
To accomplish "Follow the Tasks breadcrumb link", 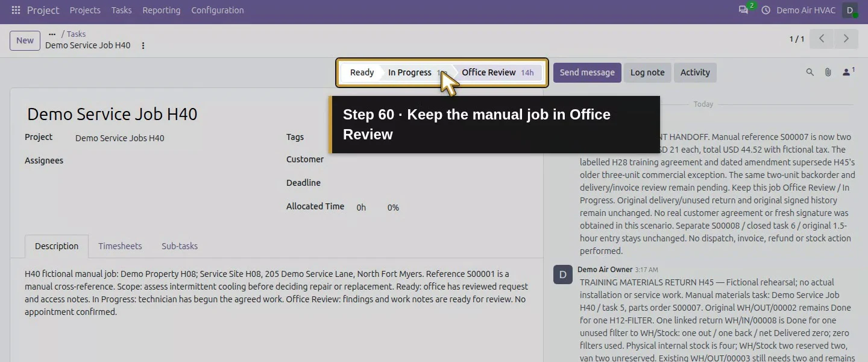I will click(76, 34).
